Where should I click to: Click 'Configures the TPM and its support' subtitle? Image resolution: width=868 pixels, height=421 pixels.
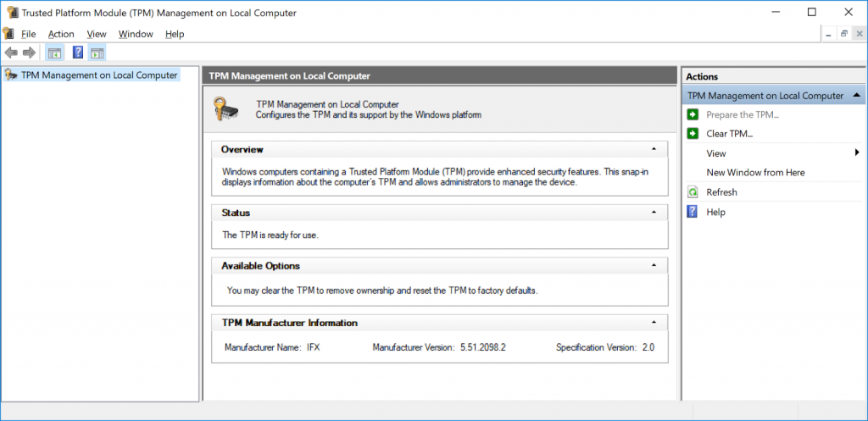[x=369, y=115]
